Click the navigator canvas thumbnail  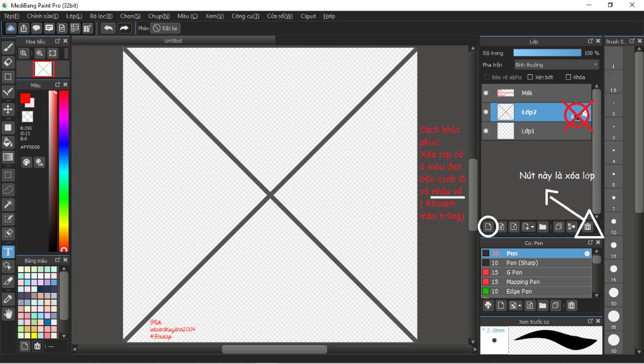pos(43,69)
